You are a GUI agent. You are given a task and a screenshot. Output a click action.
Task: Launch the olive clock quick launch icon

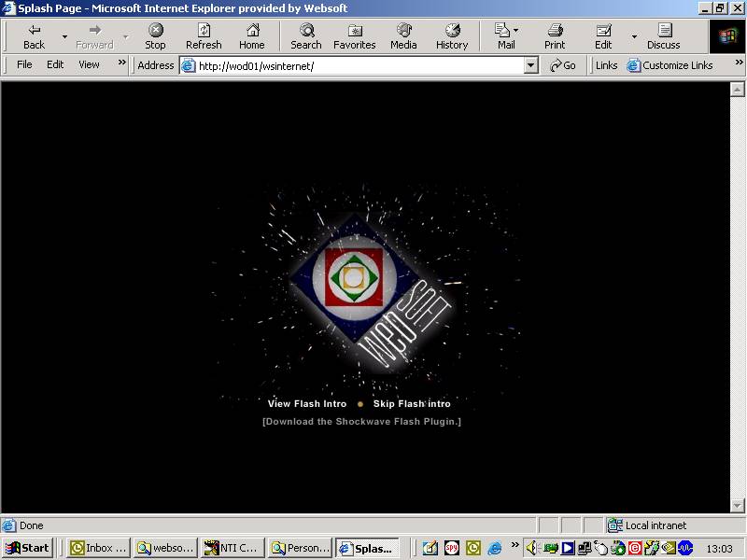point(473,548)
